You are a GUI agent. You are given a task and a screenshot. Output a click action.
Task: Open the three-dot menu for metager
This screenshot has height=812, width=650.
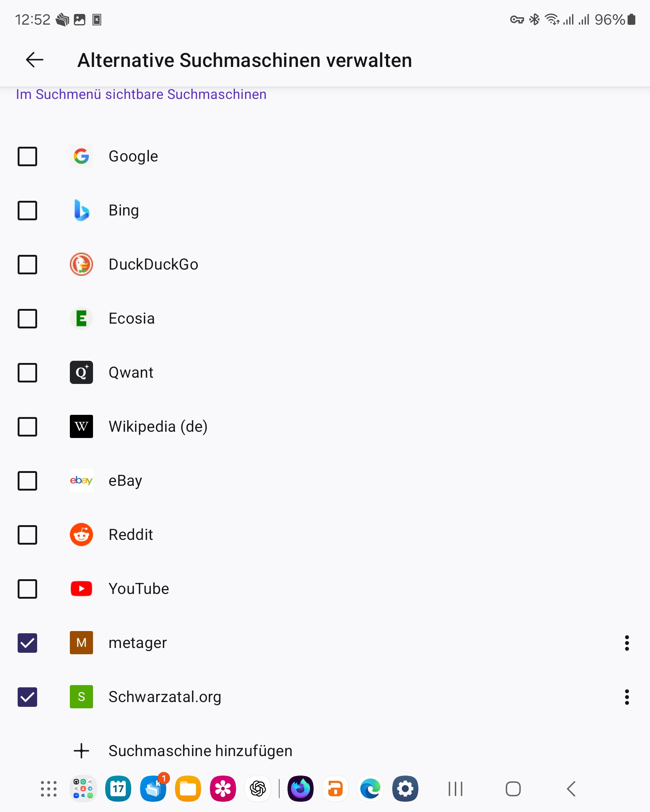626,643
